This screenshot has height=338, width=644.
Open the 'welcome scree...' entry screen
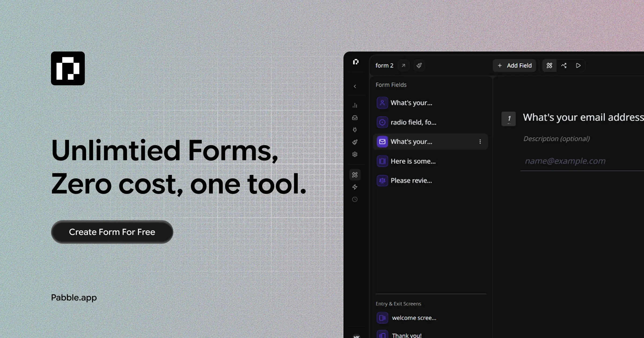click(430, 318)
